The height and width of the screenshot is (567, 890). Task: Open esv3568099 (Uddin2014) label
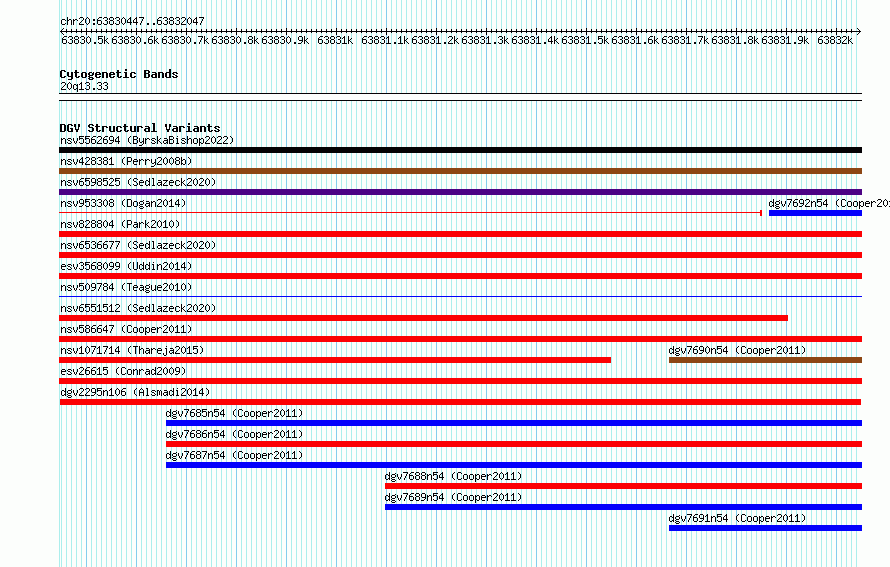click(x=126, y=266)
